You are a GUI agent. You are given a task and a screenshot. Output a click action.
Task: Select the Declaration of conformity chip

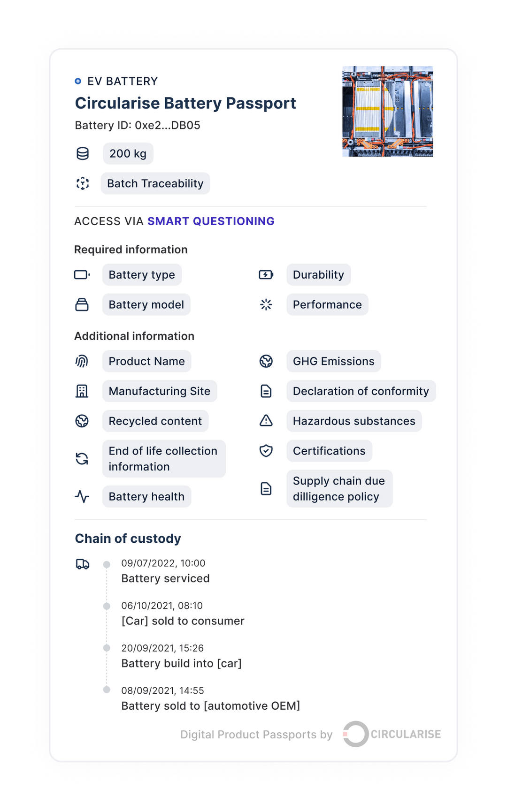pos(360,391)
